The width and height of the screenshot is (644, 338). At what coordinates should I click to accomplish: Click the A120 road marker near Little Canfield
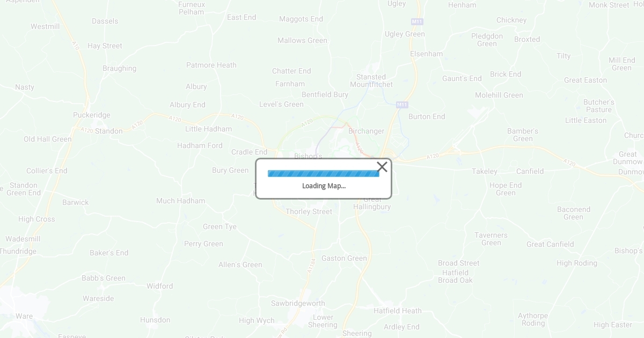tap(569, 161)
